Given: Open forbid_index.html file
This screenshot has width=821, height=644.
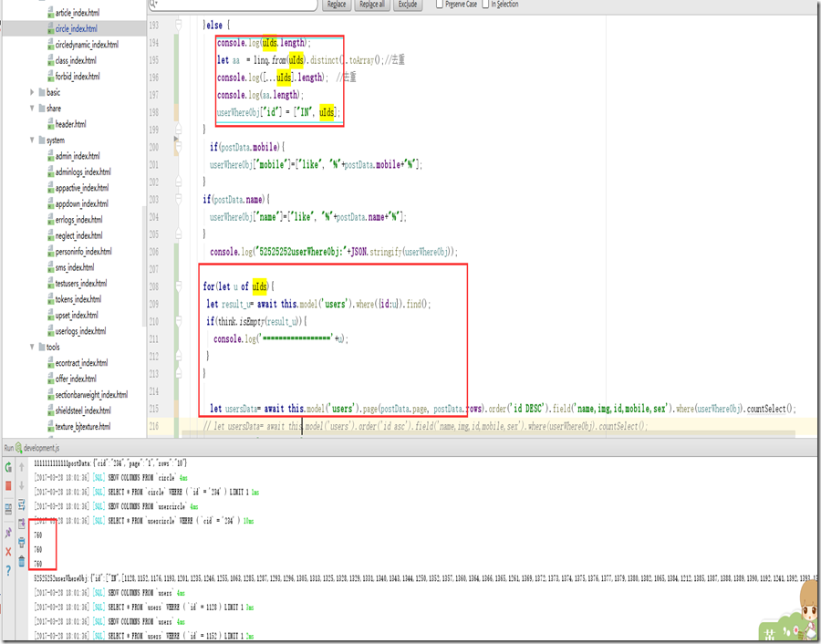Looking at the screenshot, I should (x=77, y=76).
